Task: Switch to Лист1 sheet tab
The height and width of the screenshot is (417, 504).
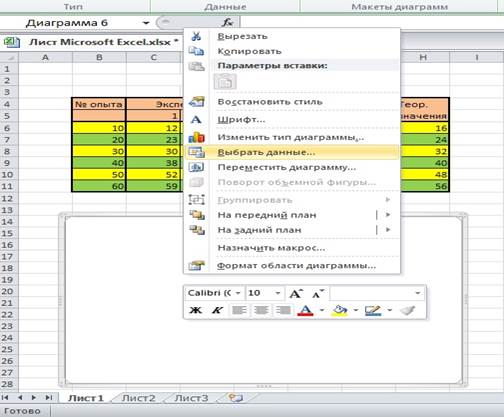Action: [x=86, y=398]
